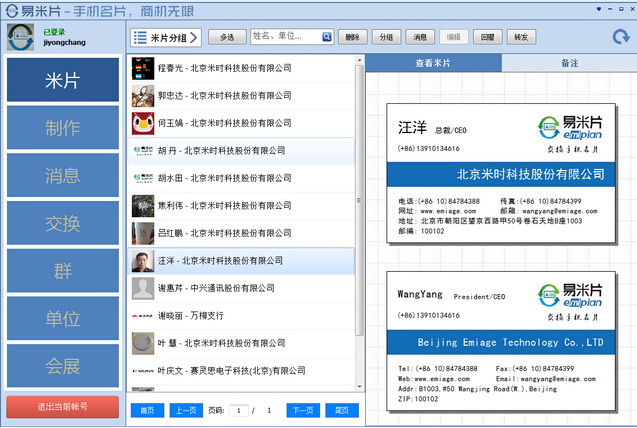Click 汪洋's portrait avatar
The height and width of the screenshot is (428, 637).
click(x=143, y=261)
